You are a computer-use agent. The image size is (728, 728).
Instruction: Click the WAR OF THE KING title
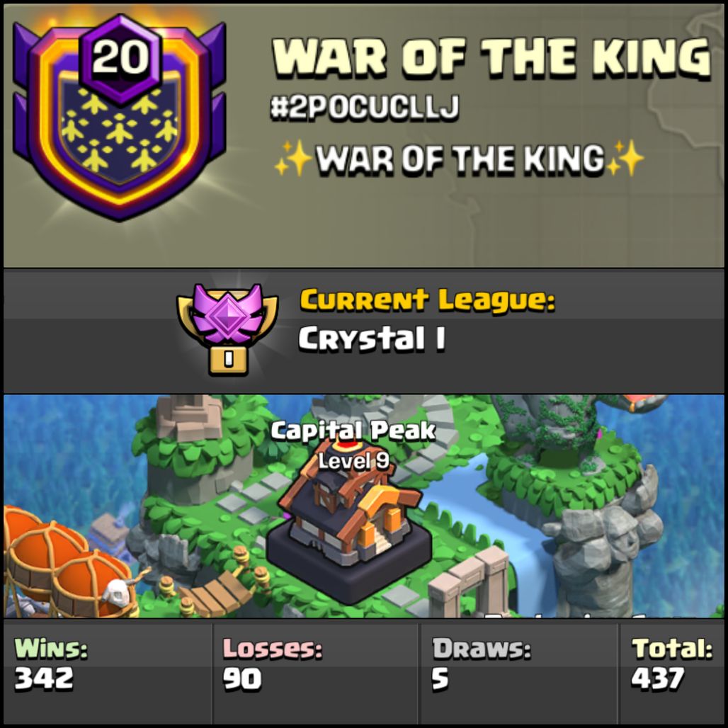pos(491,57)
